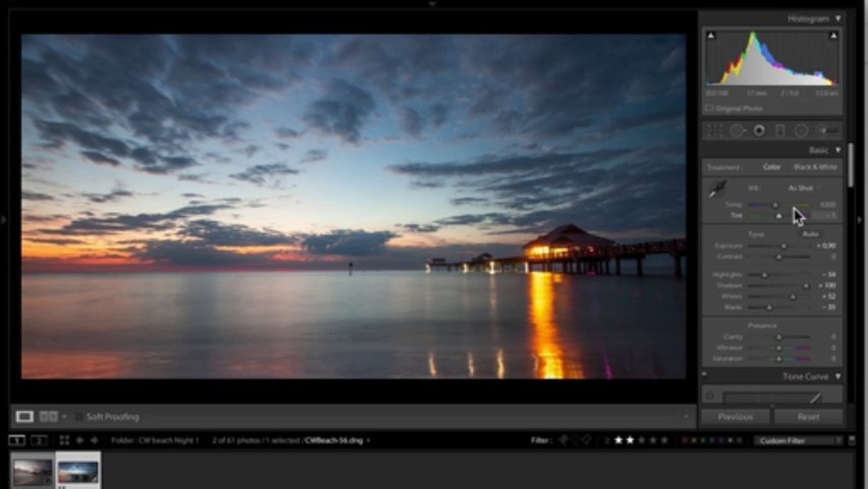Viewport: 868px width, 489px height.
Task: Click the Whites slider handle
Action: coord(792,297)
